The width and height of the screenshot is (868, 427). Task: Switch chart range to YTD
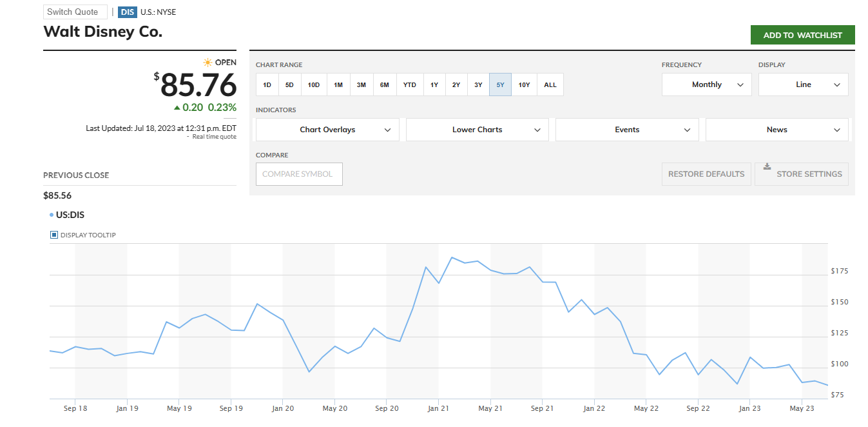410,84
